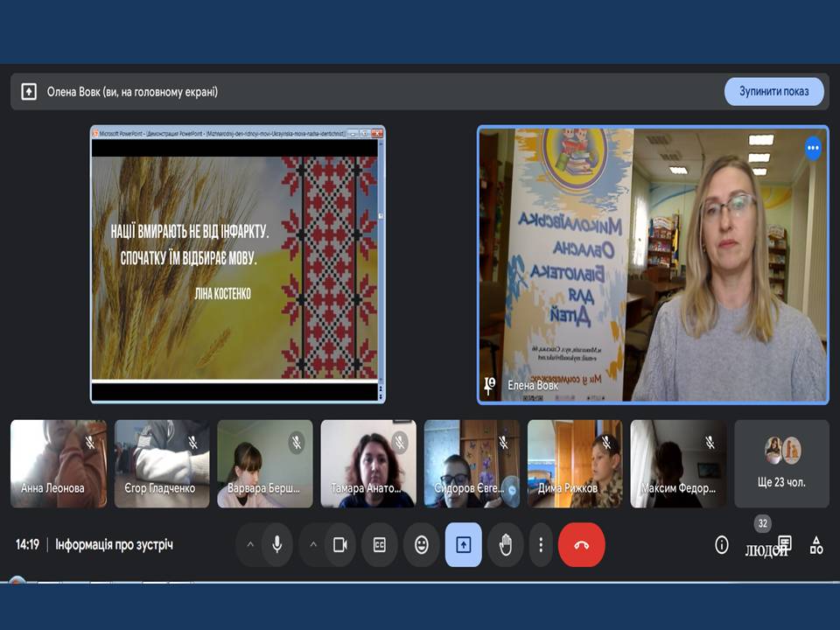Toggle closed captions (CC) button
This screenshot has width=840, height=630.
pos(380,544)
